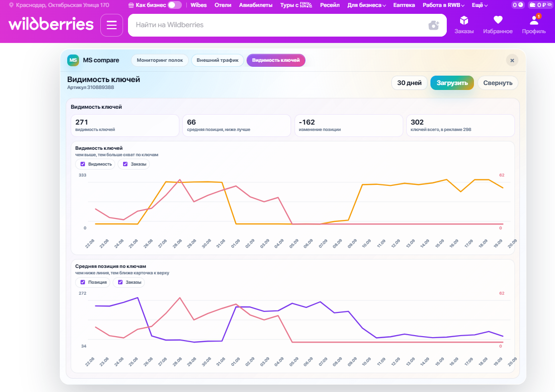Uncheck Видимость checkbox in visibility chart
Screen dimensions: 555x392
tap(83, 164)
